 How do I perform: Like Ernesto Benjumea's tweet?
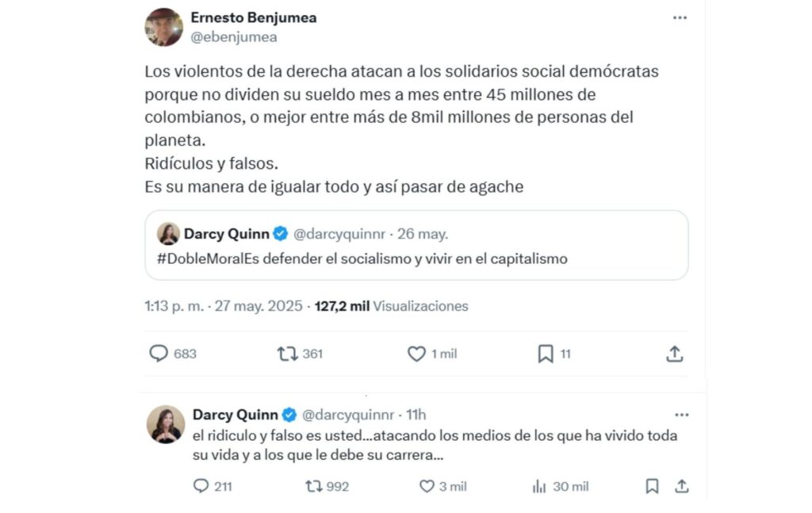point(416,354)
